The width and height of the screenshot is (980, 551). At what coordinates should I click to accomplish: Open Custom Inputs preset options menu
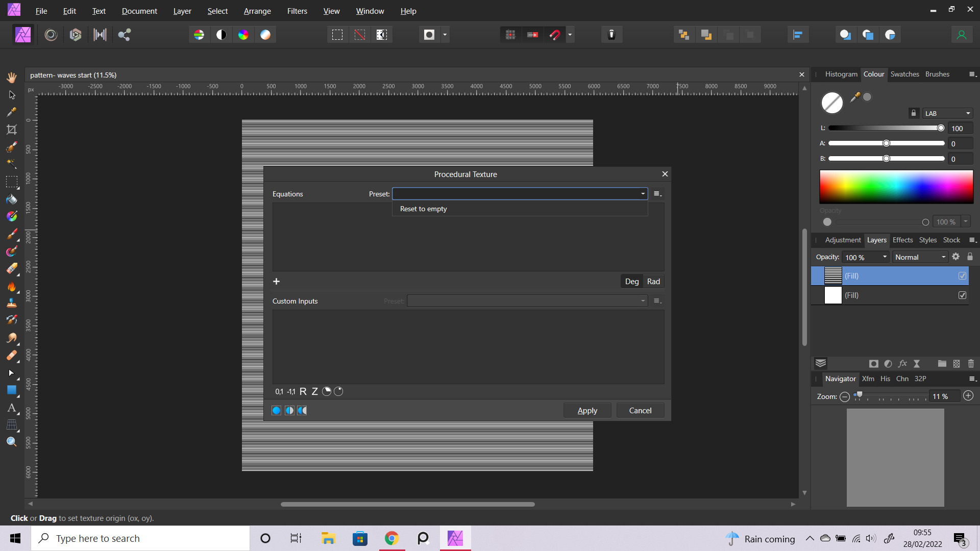[x=657, y=301]
